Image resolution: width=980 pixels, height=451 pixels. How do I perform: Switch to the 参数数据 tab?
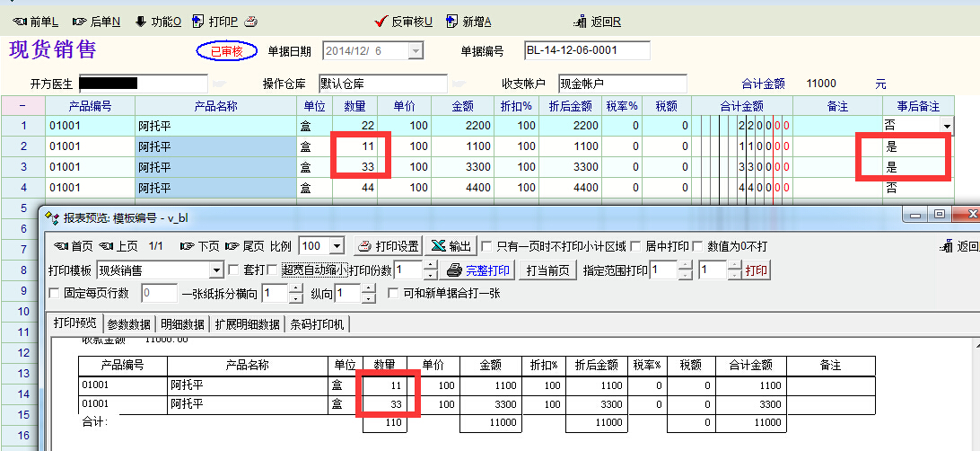pyautogui.click(x=129, y=324)
